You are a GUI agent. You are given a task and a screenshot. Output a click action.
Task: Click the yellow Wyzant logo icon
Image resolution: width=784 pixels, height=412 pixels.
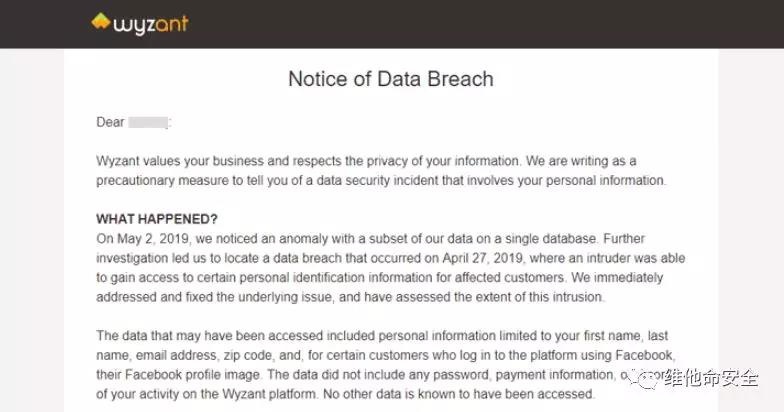[102, 21]
